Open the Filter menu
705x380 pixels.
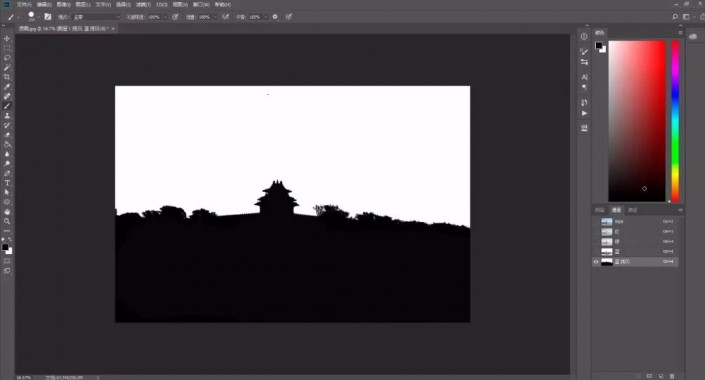(x=143, y=4)
